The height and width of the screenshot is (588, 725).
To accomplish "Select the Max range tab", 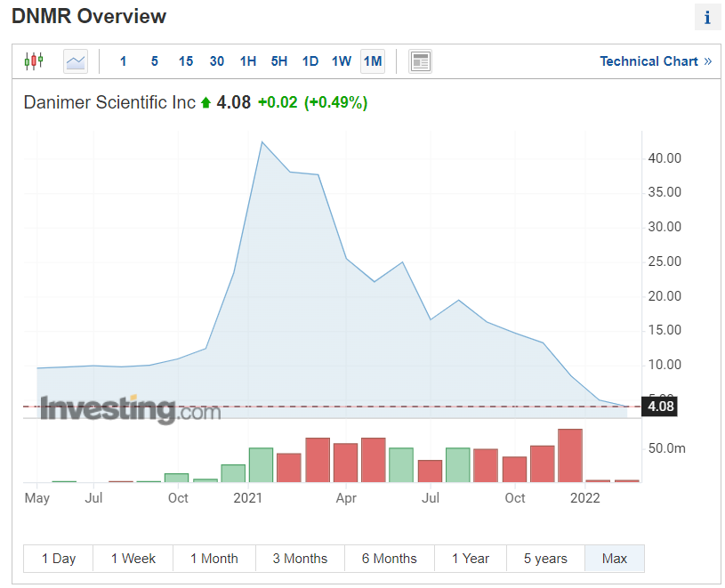I will [615, 559].
